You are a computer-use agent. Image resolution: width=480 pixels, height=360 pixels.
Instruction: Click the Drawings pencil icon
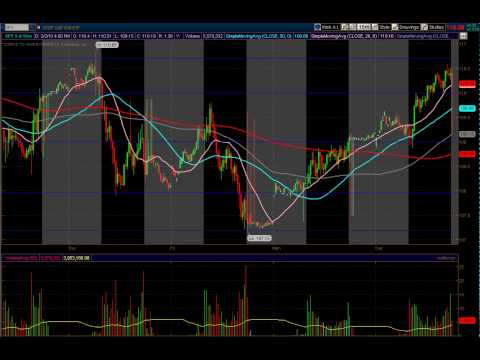tap(395, 27)
